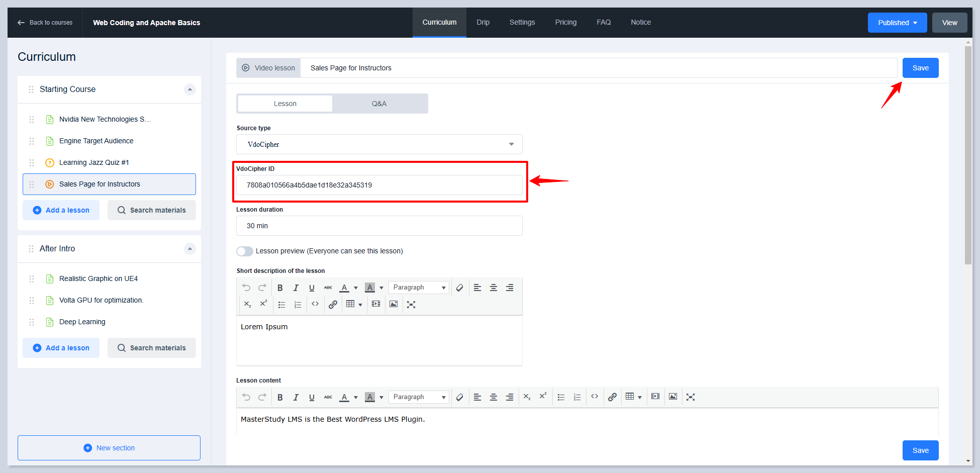The height and width of the screenshot is (473, 980).
Task: Open the Pricing tab
Action: pos(565,22)
